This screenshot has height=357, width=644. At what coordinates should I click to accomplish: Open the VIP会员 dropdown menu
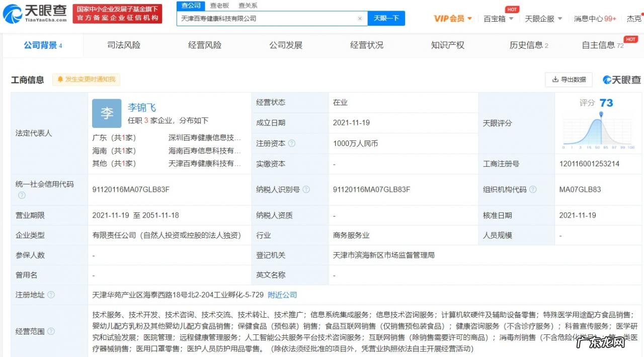tap(451, 18)
